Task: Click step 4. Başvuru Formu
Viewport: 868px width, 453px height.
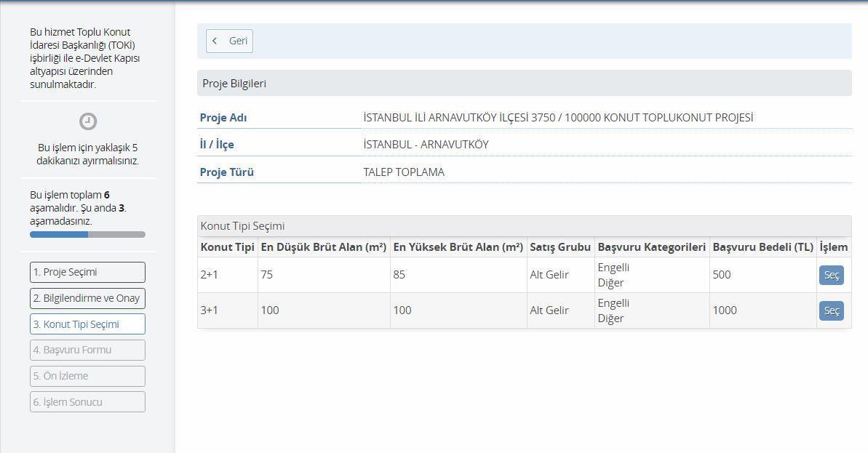Action: point(87,350)
